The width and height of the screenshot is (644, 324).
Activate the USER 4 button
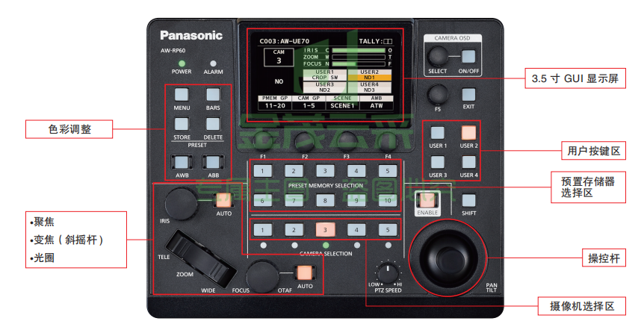click(468, 162)
